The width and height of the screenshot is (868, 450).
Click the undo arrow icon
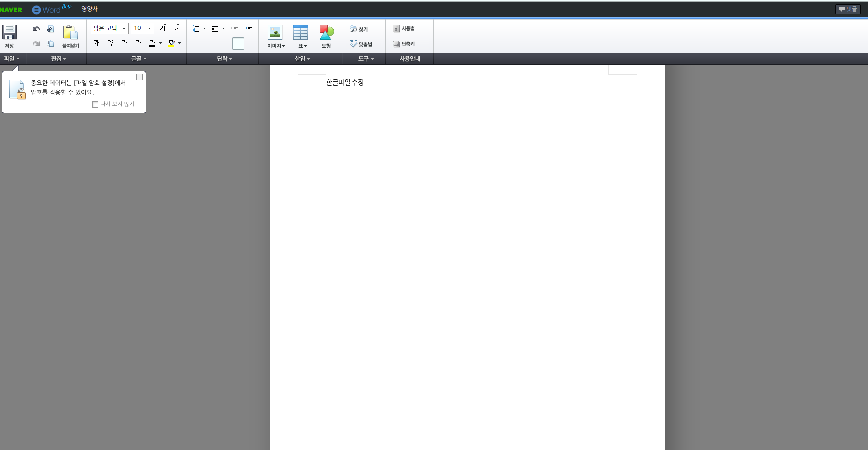(36, 29)
